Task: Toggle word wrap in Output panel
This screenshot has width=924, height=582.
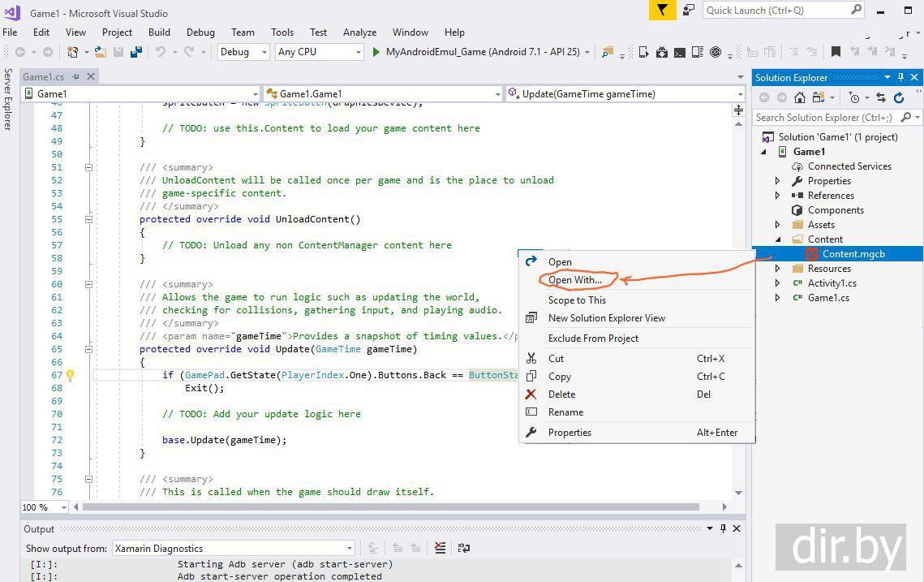Action: point(463,548)
